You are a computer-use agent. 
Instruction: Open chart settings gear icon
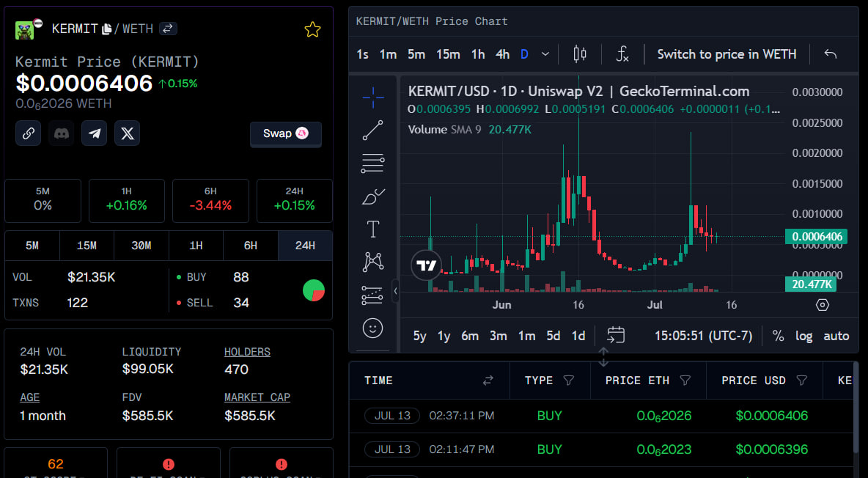click(x=823, y=305)
